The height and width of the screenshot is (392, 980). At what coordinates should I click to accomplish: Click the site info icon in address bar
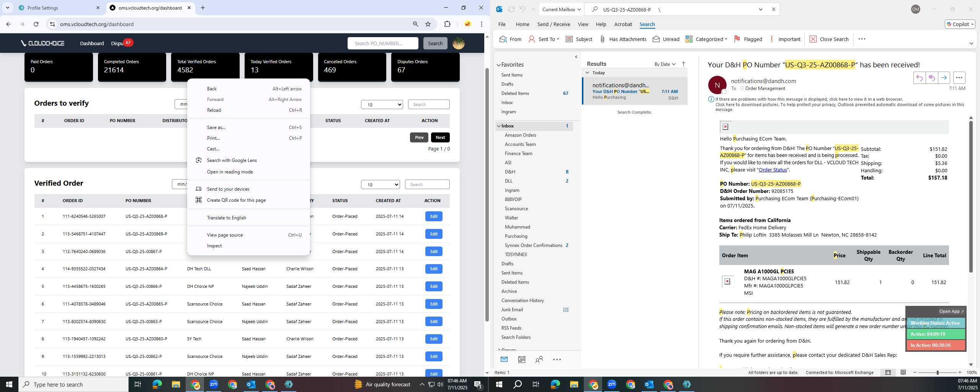[x=53, y=24]
